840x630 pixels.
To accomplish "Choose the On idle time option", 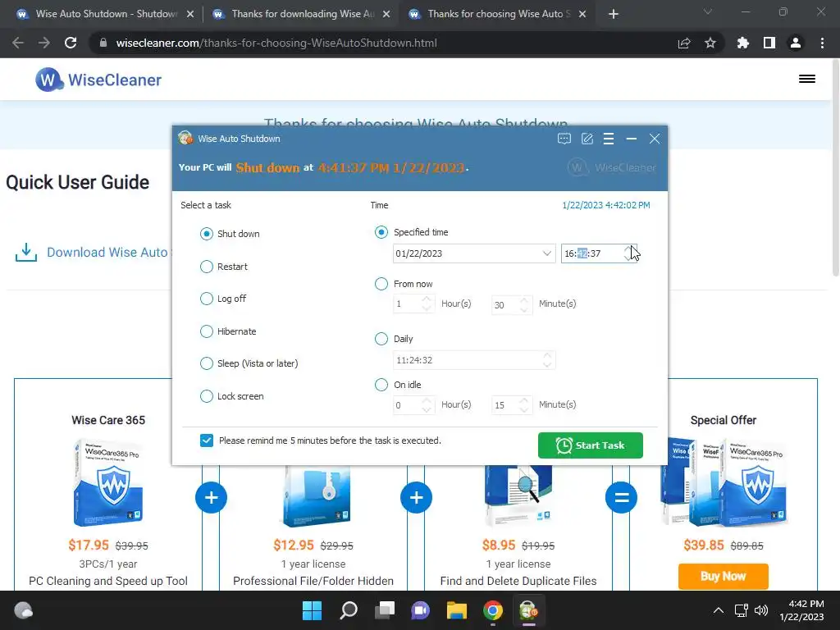I will (381, 385).
